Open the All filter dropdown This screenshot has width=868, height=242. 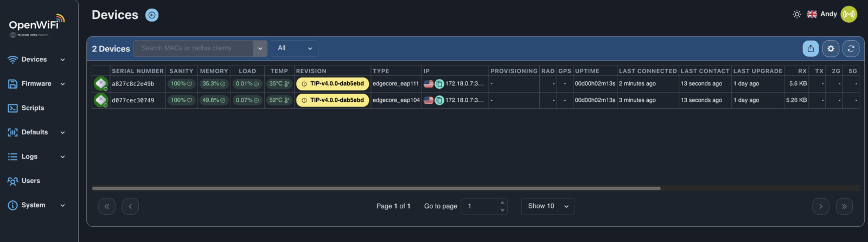[295, 48]
